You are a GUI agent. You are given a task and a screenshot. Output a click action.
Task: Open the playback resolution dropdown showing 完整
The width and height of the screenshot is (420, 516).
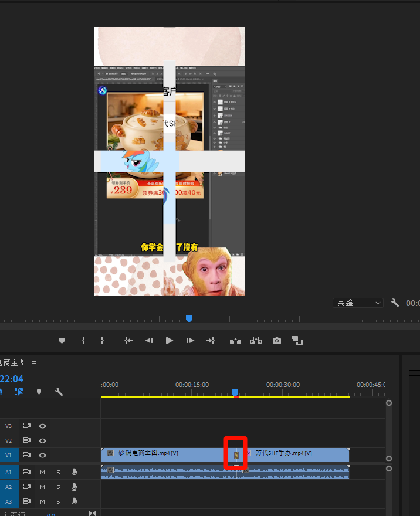click(357, 303)
